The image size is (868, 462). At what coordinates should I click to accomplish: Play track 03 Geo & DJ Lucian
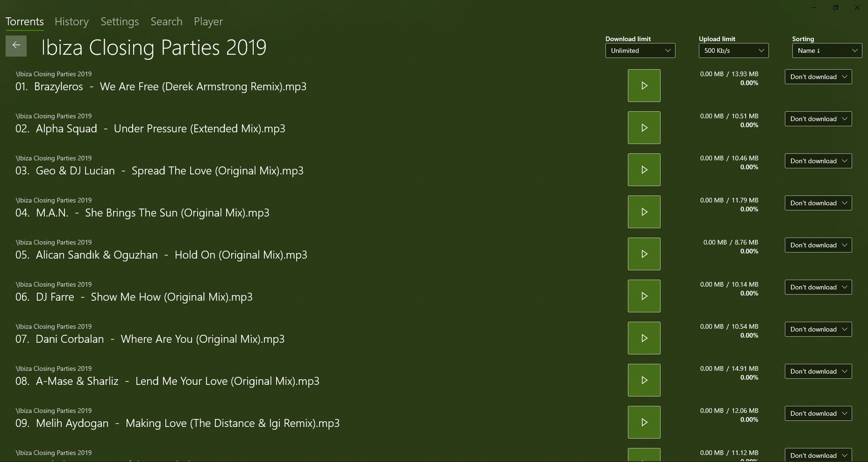pos(644,170)
